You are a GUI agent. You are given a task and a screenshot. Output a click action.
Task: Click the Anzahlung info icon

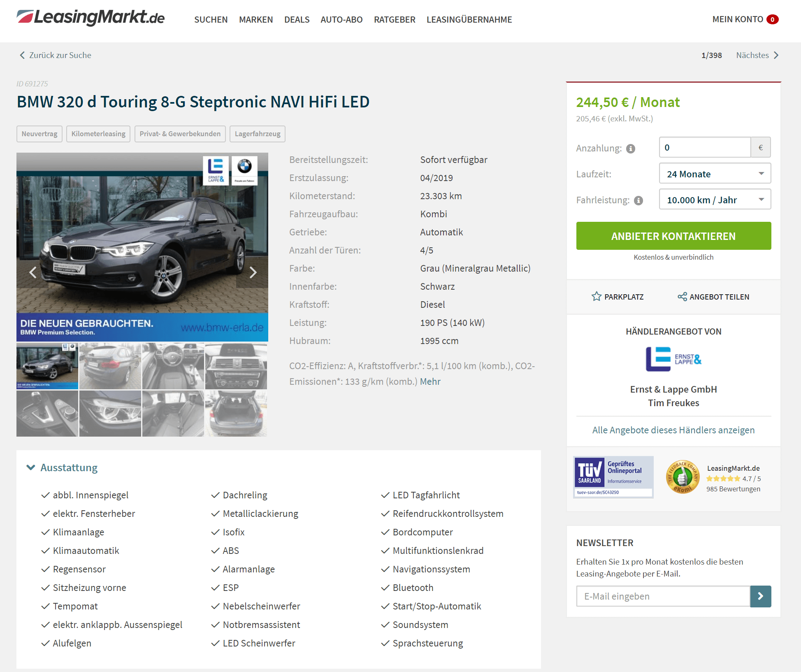tap(631, 149)
